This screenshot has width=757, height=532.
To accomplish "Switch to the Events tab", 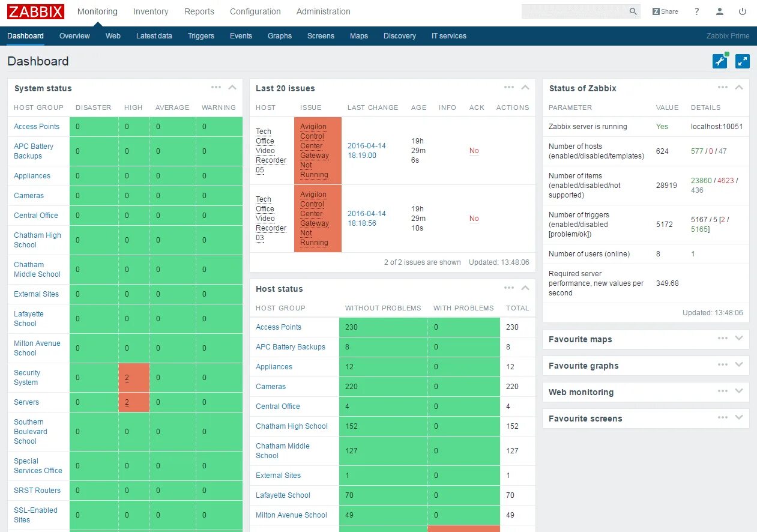I will tap(241, 36).
